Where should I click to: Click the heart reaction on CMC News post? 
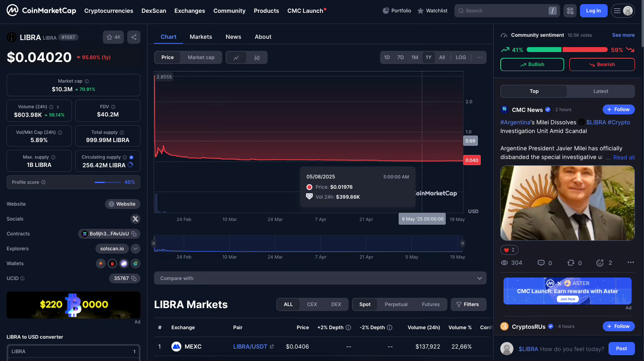[x=509, y=250]
